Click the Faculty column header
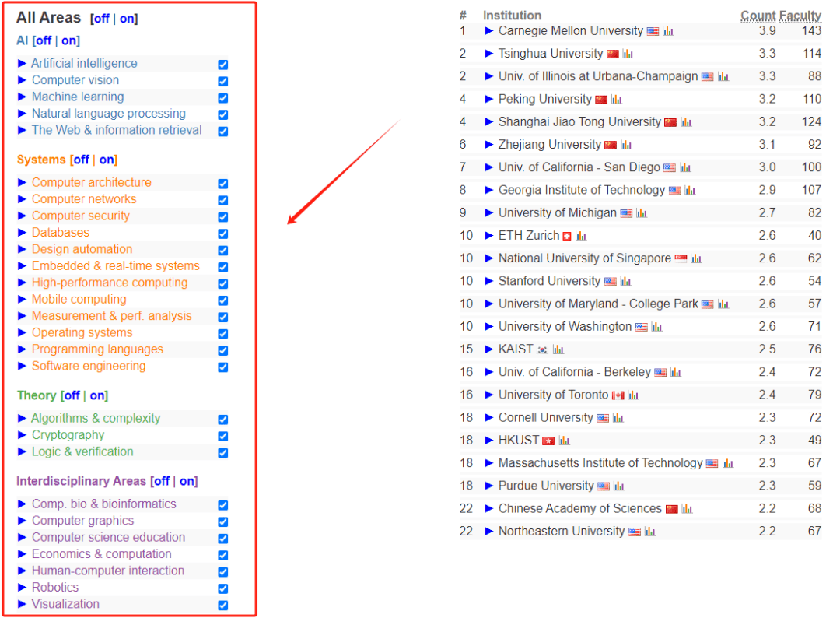Image resolution: width=840 pixels, height=618 pixels. [x=800, y=16]
